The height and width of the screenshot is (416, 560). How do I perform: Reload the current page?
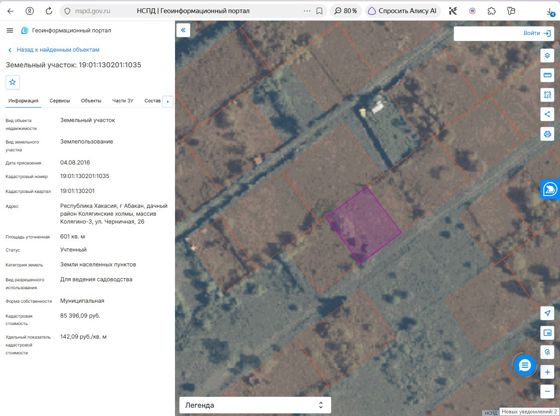49,11
